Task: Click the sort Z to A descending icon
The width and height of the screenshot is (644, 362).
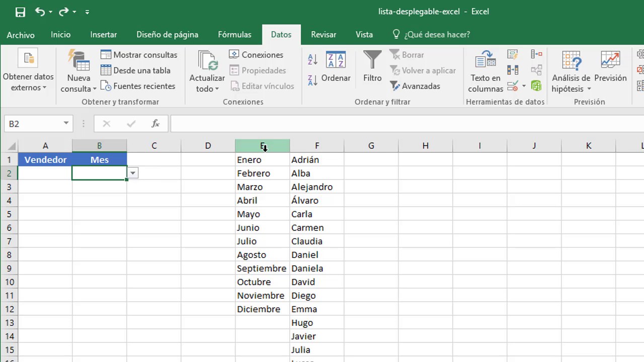Action: pyautogui.click(x=312, y=79)
